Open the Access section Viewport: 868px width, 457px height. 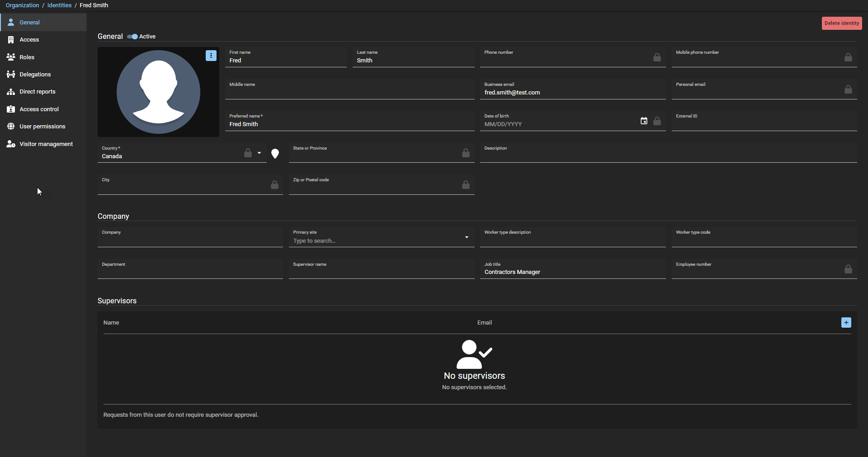point(43,40)
